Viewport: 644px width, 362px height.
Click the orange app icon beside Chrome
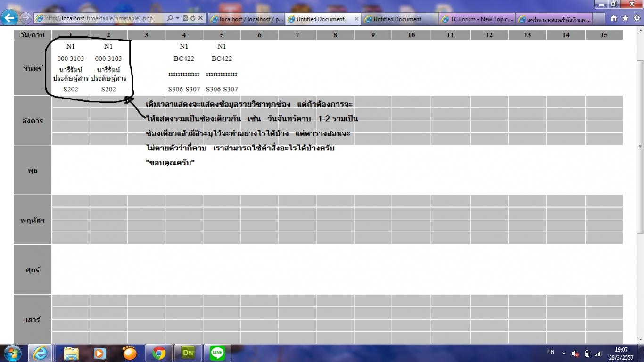point(129,353)
